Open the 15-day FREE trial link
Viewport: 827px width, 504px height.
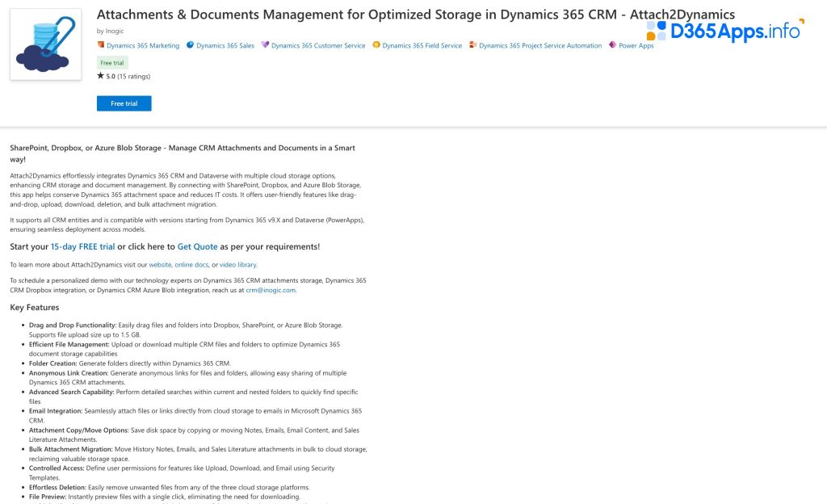pyautogui.click(x=83, y=246)
